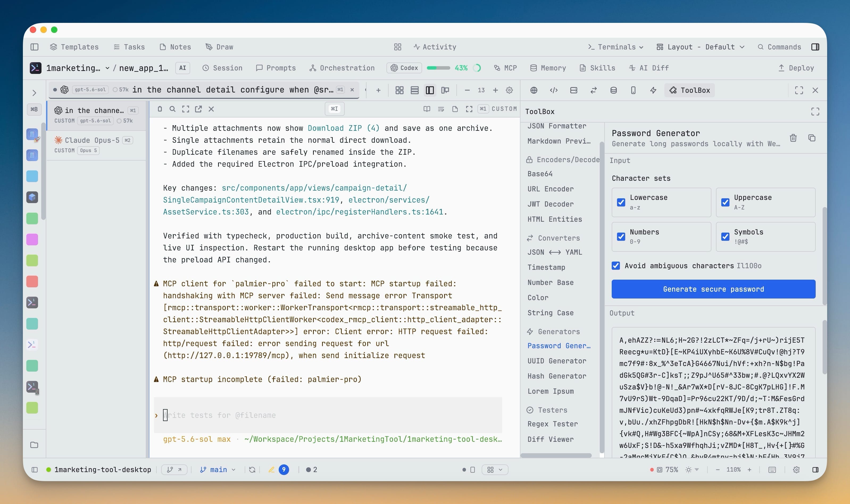Open the Tasks section

pos(129,47)
